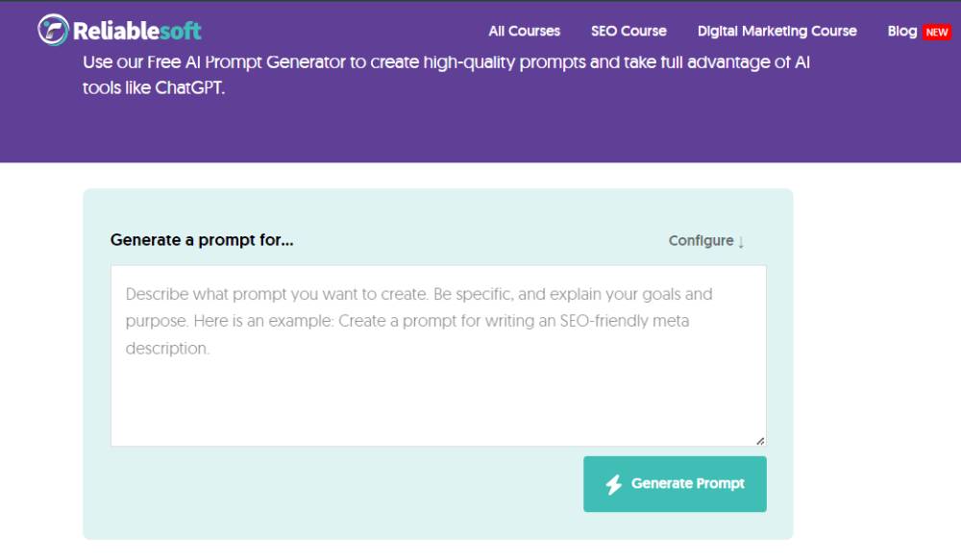Open the Reliablesoft home link text
This screenshot has width=961, height=560.
136,31
